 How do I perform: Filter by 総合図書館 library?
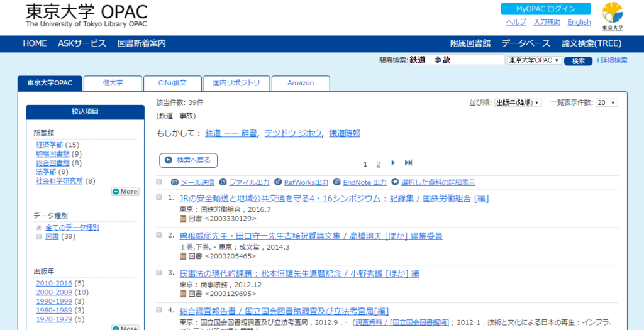(x=53, y=163)
